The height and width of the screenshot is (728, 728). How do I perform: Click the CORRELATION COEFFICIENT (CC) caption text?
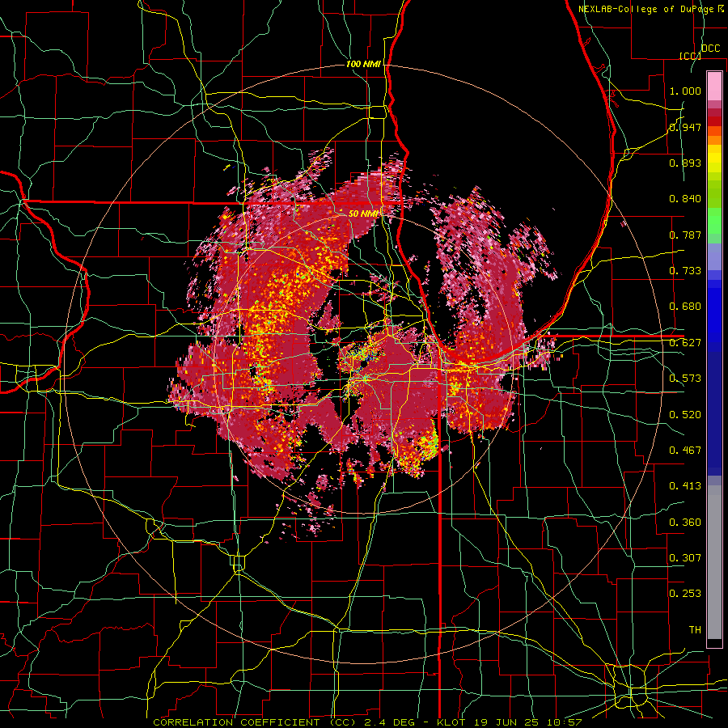click(x=255, y=722)
